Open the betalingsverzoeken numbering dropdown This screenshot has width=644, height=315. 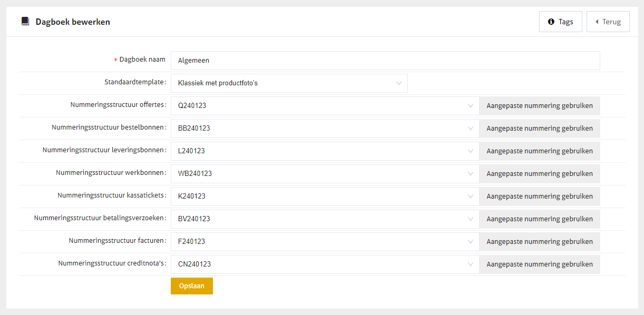[x=325, y=219]
